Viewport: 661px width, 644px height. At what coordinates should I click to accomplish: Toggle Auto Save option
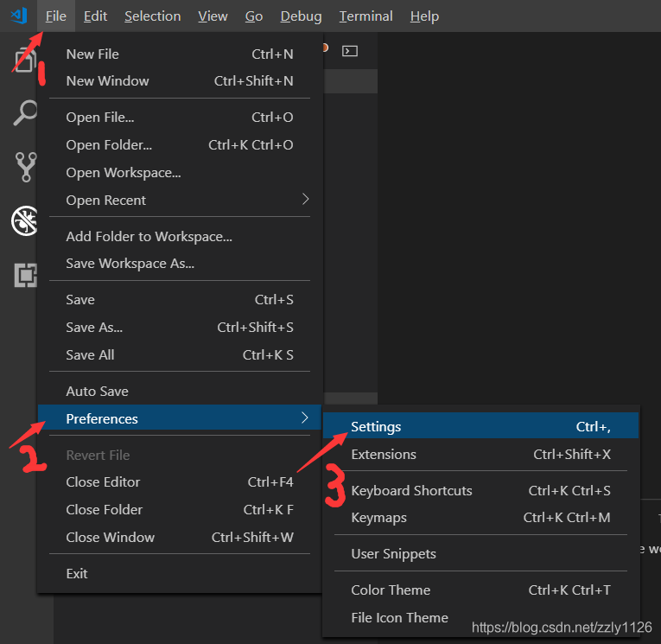click(x=180, y=391)
